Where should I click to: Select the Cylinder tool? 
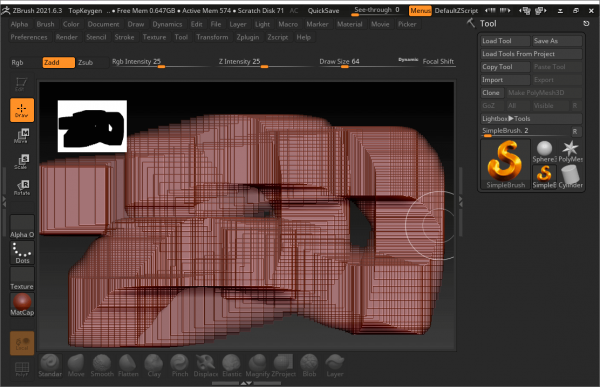click(x=571, y=177)
